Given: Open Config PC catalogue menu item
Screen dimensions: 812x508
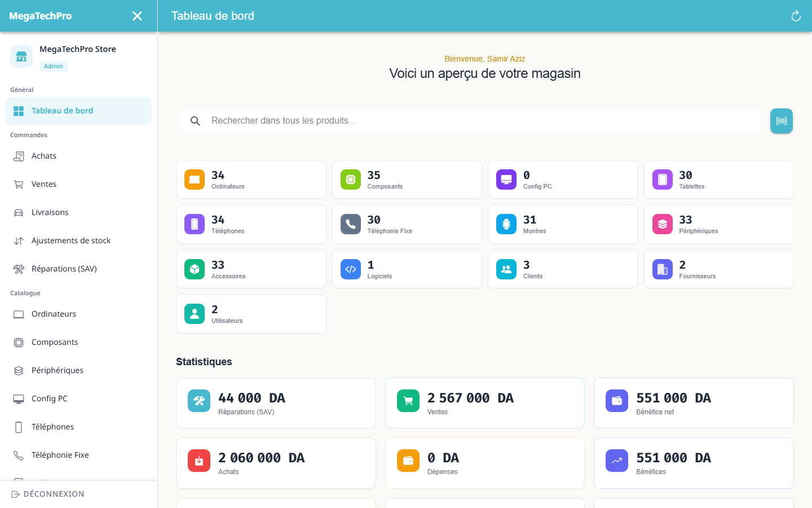Looking at the screenshot, I should (x=78, y=398).
